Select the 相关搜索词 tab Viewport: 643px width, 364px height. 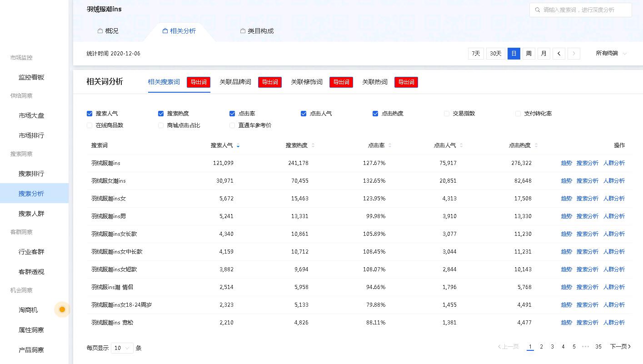tap(164, 82)
